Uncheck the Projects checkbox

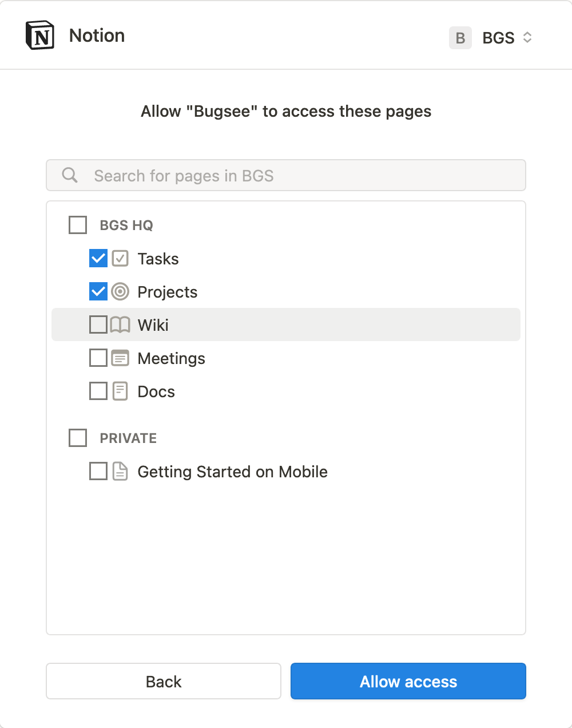(98, 291)
